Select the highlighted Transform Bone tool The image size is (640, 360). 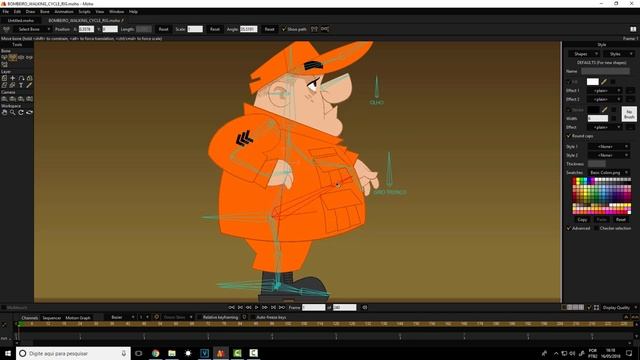13,58
